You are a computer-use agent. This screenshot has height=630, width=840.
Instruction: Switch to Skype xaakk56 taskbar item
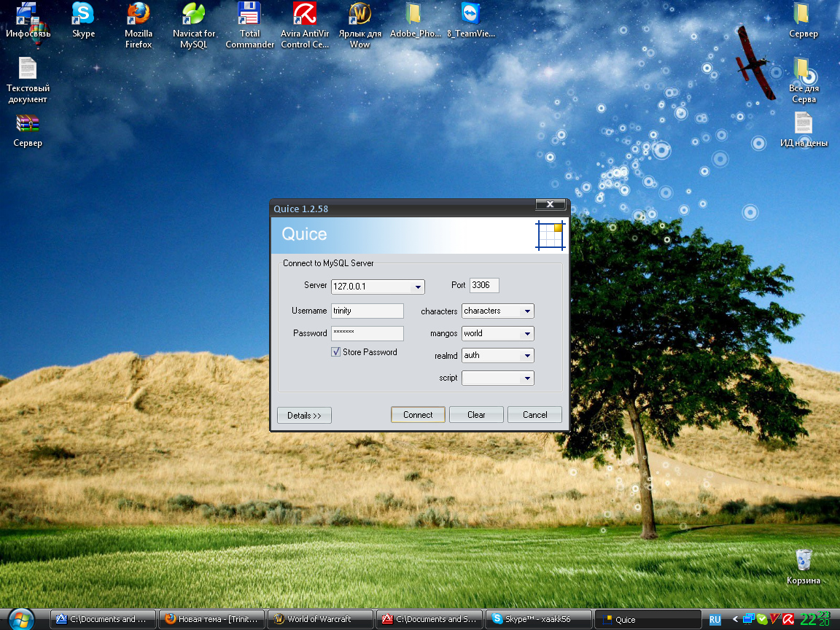pos(539,619)
